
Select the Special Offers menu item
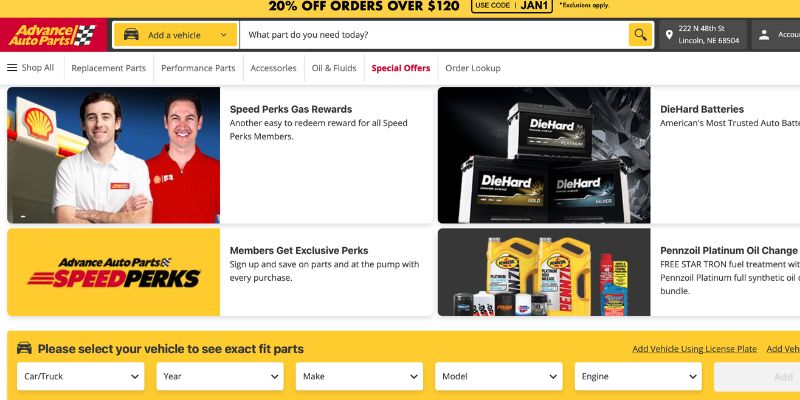point(401,68)
